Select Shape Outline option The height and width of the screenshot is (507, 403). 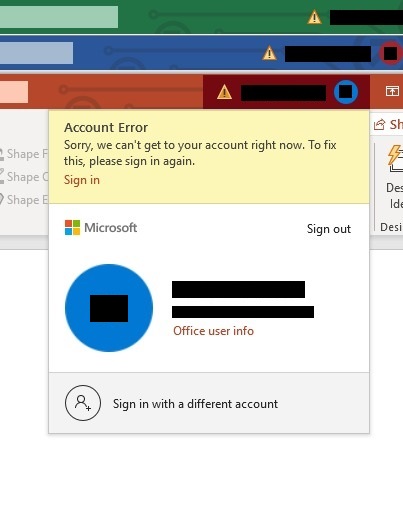pos(24,177)
